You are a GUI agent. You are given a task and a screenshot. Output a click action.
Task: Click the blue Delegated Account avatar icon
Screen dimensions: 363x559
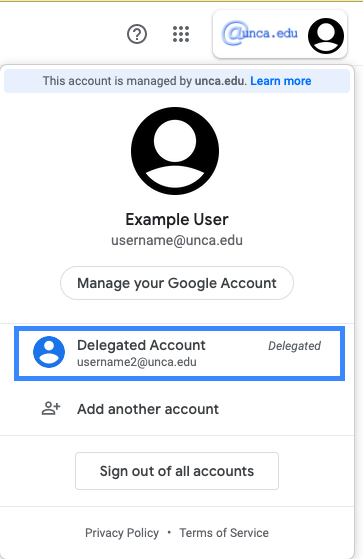[49, 352]
